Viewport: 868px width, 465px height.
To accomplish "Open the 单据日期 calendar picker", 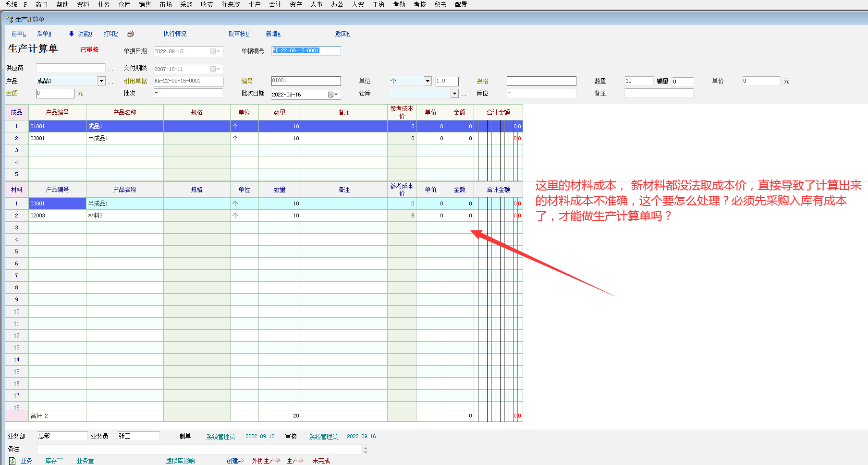I will pyautogui.click(x=215, y=51).
